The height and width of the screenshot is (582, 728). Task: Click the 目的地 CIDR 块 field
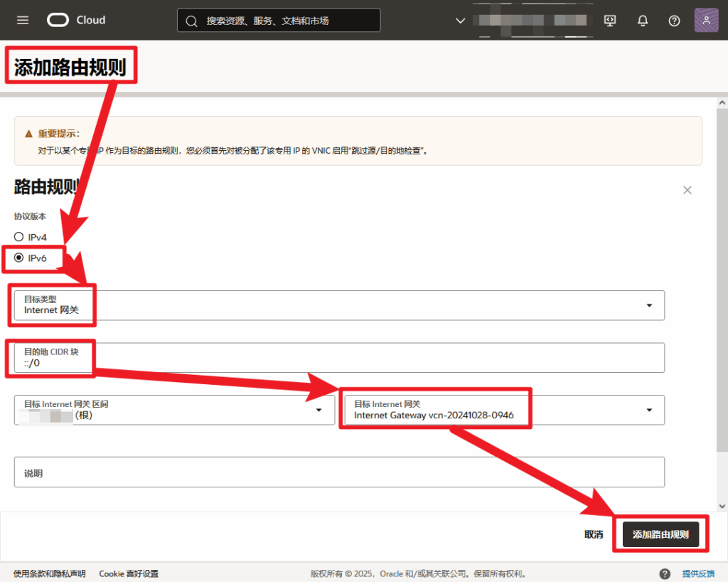coord(339,358)
